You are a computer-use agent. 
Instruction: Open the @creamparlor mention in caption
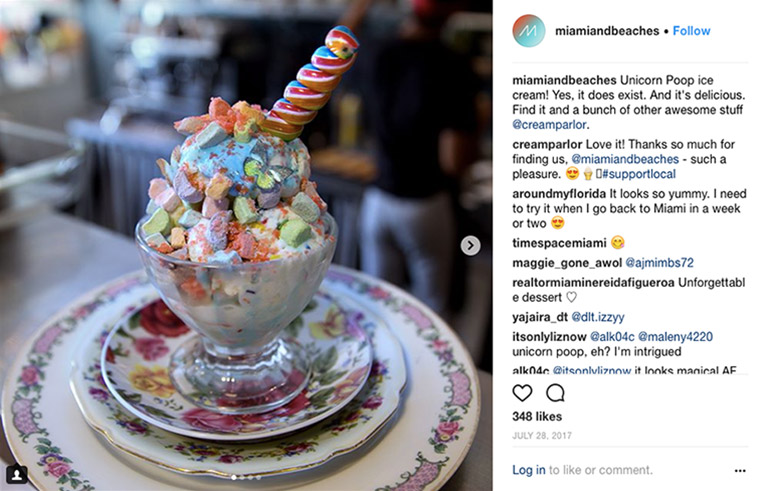(x=549, y=125)
